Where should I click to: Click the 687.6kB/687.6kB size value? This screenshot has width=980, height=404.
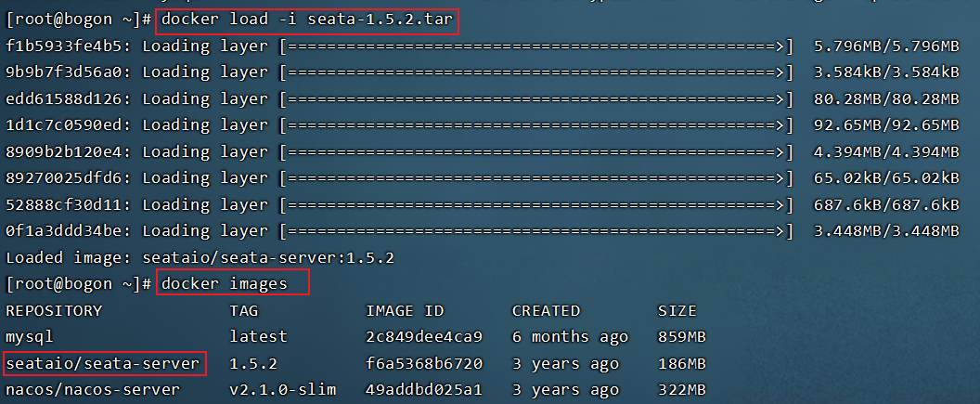point(886,204)
